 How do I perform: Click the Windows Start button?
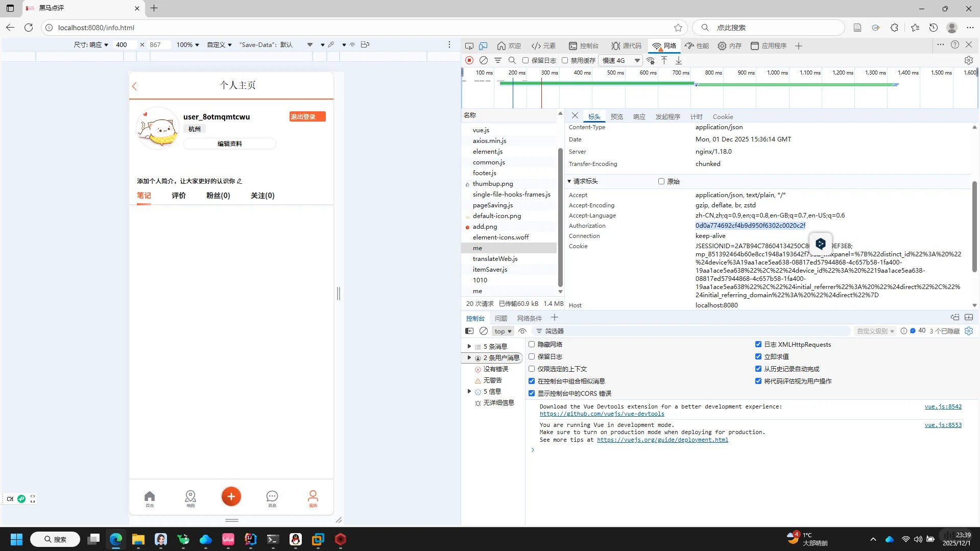click(16, 539)
